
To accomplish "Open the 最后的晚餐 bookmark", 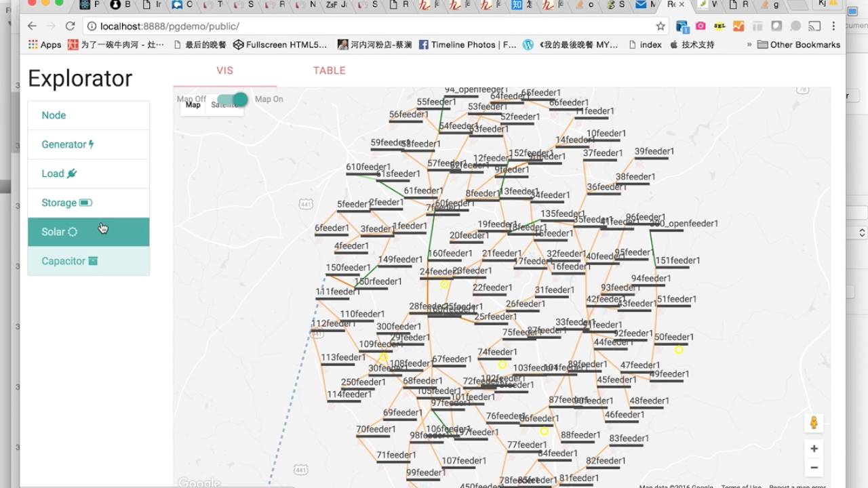I will coord(199,45).
